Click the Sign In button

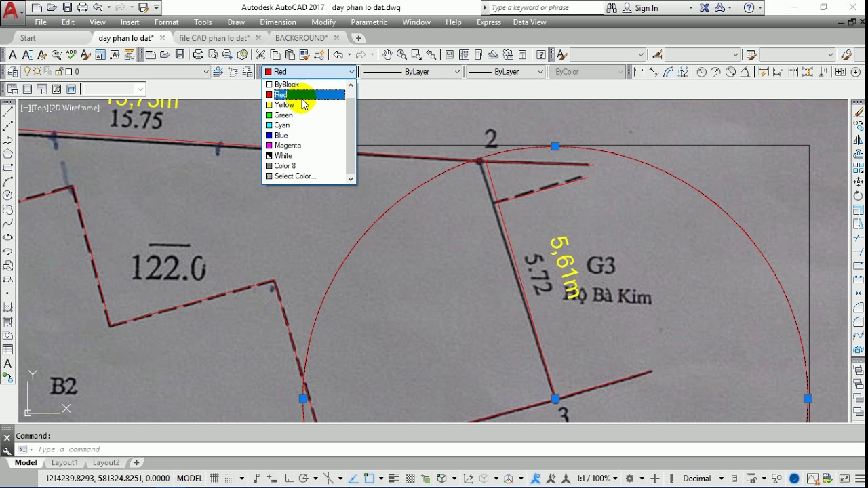click(646, 8)
